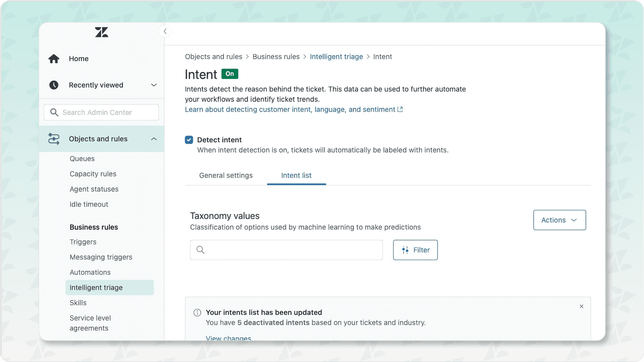Image resolution: width=644 pixels, height=362 pixels.
Task: Click the Objects and rules branching icon
Action: tap(54, 139)
